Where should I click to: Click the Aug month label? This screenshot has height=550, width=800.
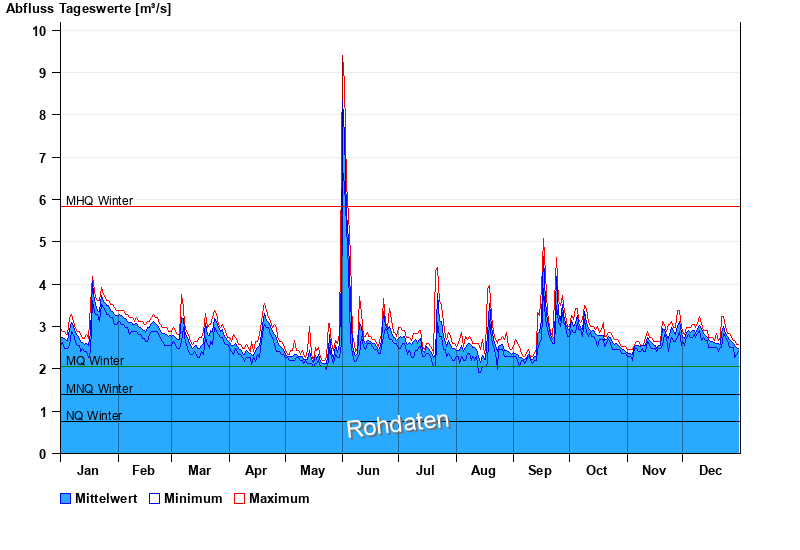(483, 470)
